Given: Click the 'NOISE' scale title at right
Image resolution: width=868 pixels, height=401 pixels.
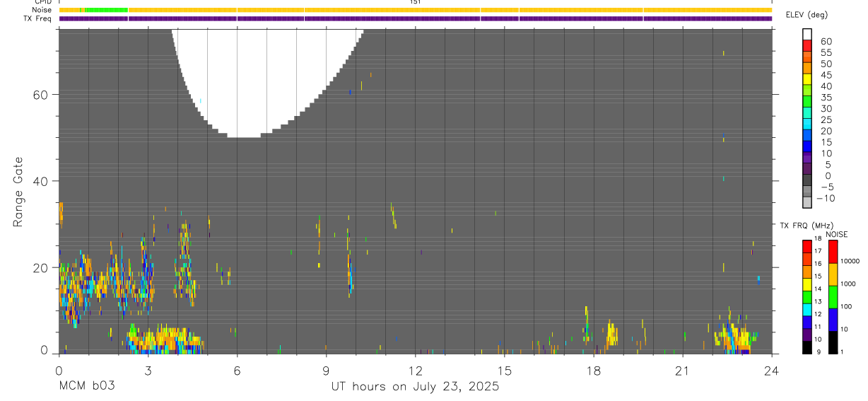Looking at the screenshot, I should tap(838, 235).
